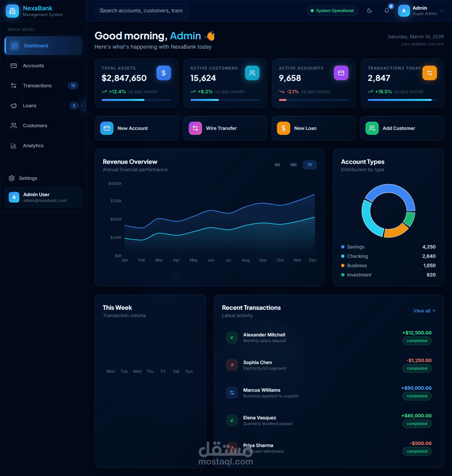Select Customers in the sidebar menu
The image size is (452, 476).
[x=43, y=126]
